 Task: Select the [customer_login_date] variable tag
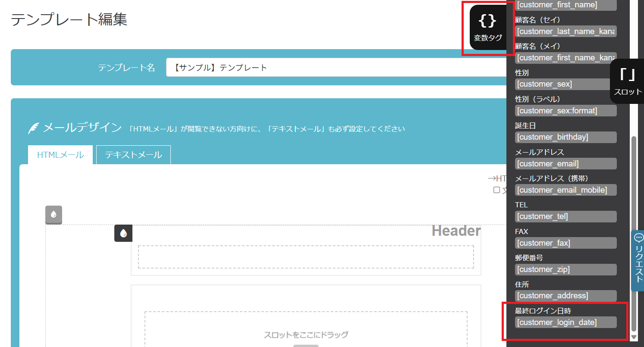click(x=565, y=322)
